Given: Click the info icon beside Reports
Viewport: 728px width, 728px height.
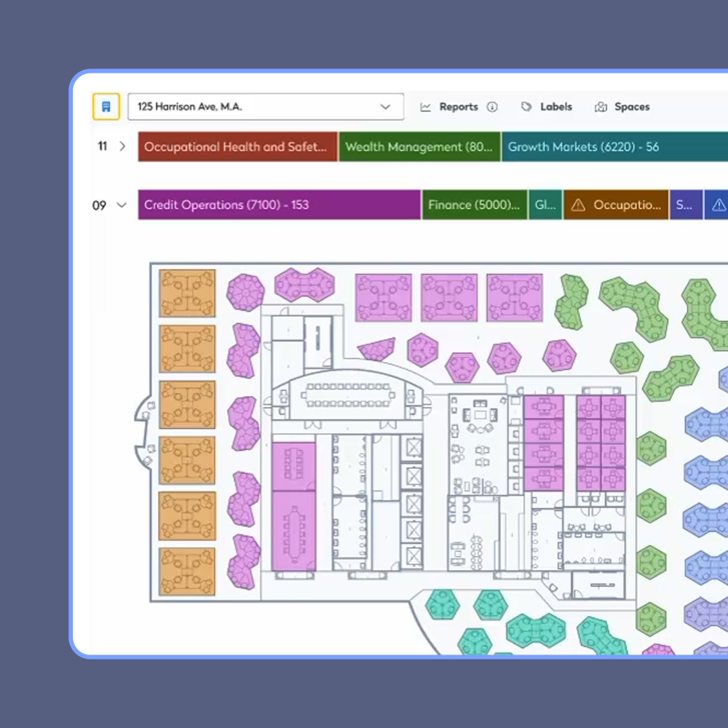Looking at the screenshot, I should click(492, 107).
